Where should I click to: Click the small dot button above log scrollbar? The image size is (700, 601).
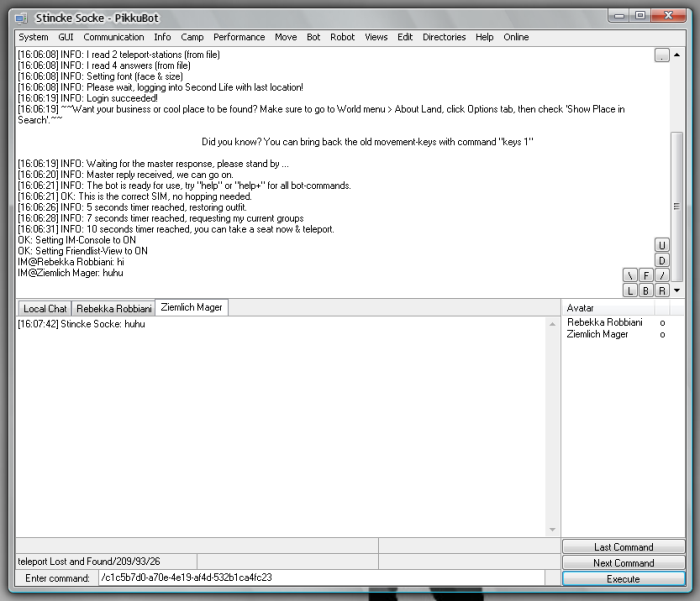[x=662, y=56]
